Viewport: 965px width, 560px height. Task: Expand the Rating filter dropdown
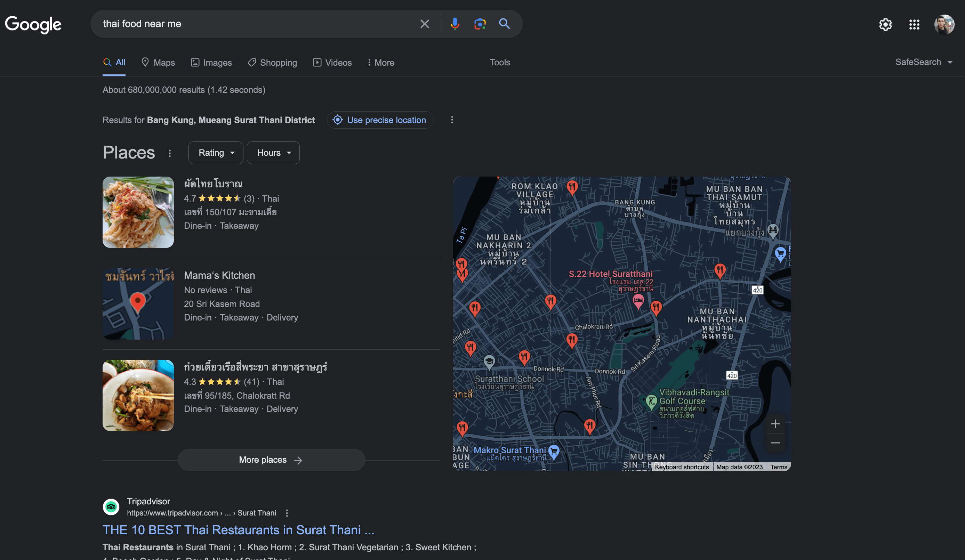[216, 153]
